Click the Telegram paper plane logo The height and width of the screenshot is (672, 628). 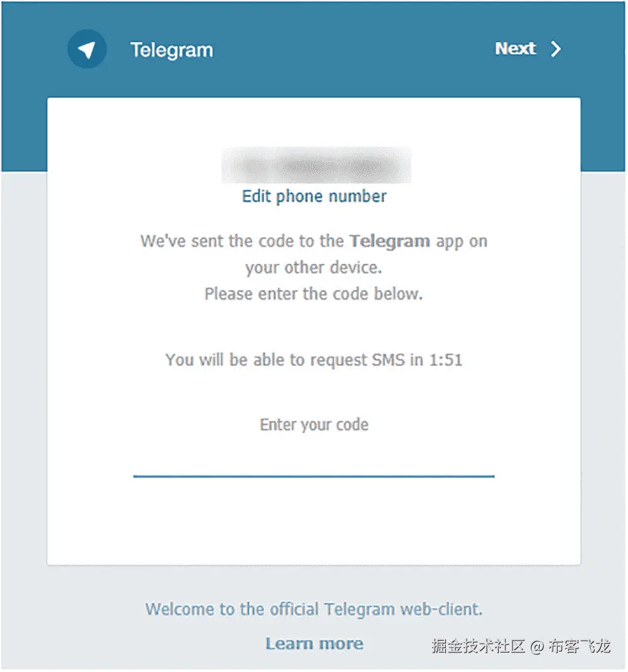pyautogui.click(x=87, y=49)
